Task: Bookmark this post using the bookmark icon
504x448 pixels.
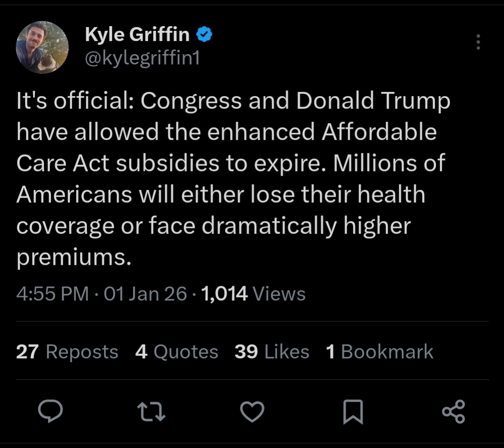Action: 353,413
